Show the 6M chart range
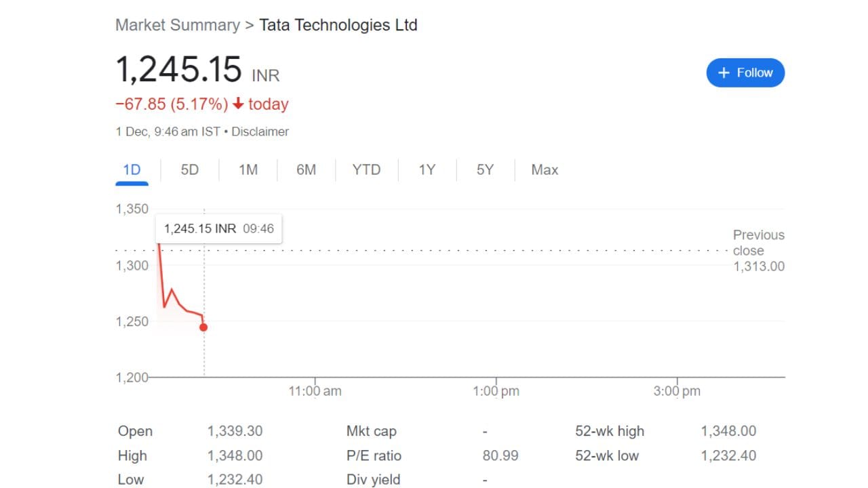The image size is (868, 488). point(307,170)
